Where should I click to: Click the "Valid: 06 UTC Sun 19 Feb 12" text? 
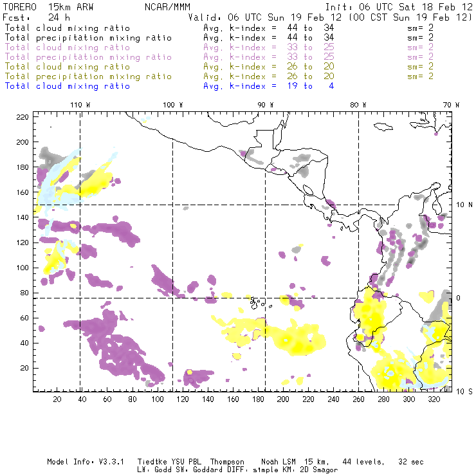coord(265,17)
